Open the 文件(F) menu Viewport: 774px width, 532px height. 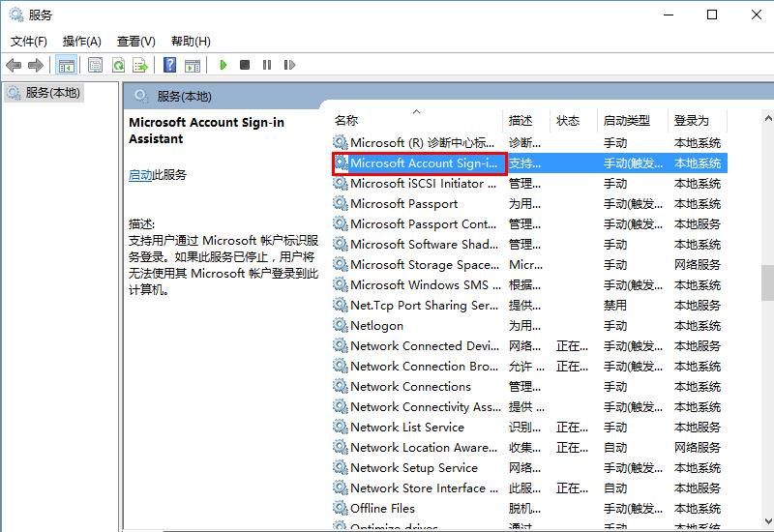pos(29,42)
